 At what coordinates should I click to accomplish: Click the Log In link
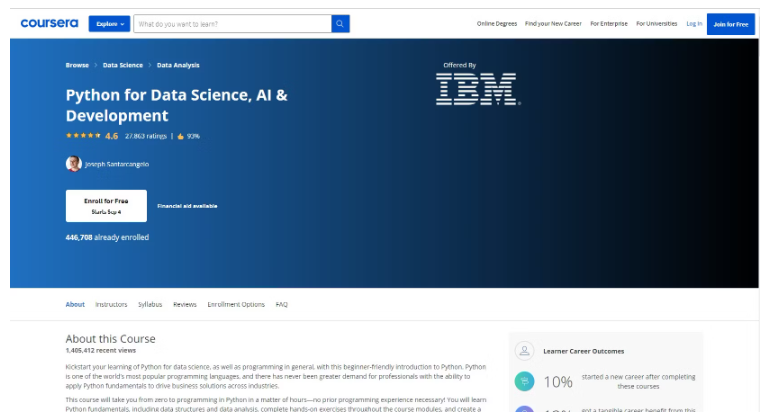pos(694,23)
